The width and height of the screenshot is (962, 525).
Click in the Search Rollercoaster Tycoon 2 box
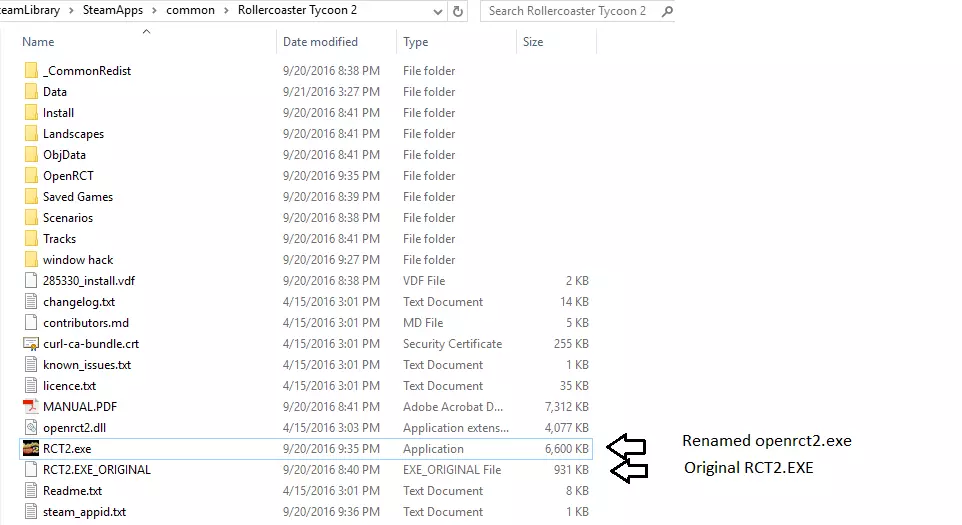coord(567,11)
